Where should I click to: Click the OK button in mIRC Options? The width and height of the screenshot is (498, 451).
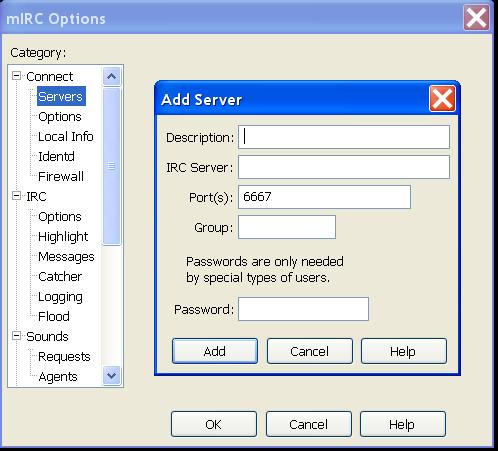[x=214, y=424]
